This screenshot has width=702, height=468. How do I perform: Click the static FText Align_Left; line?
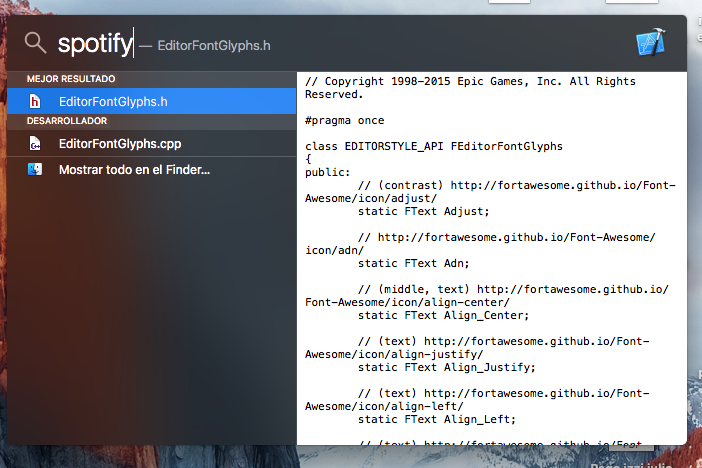click(x=437, y=419)
